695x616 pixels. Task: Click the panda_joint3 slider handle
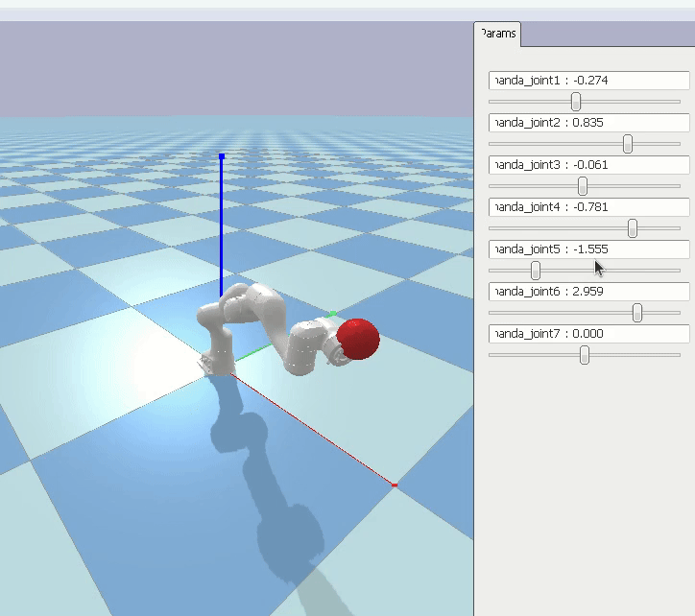coord(583,186)
